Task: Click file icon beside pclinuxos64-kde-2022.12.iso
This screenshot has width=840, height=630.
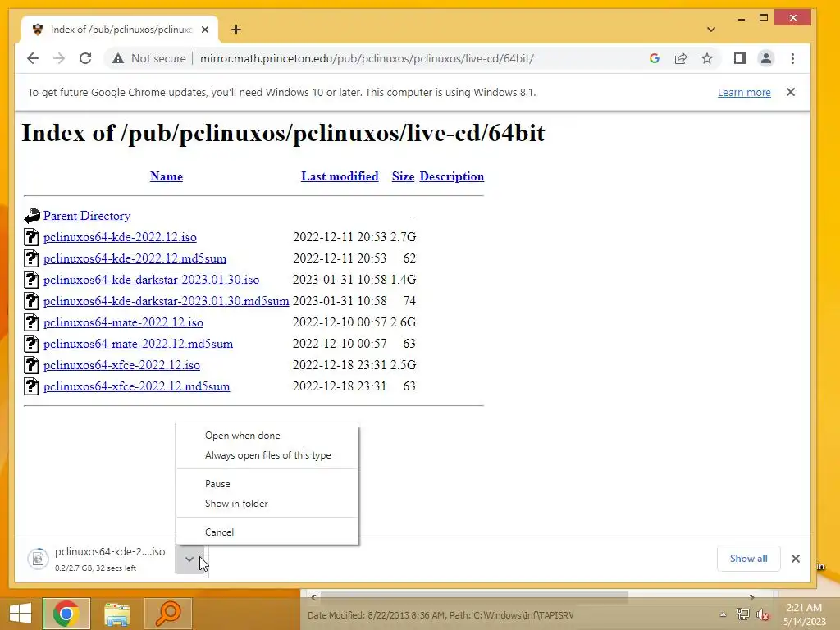Action: coord(32,237)
